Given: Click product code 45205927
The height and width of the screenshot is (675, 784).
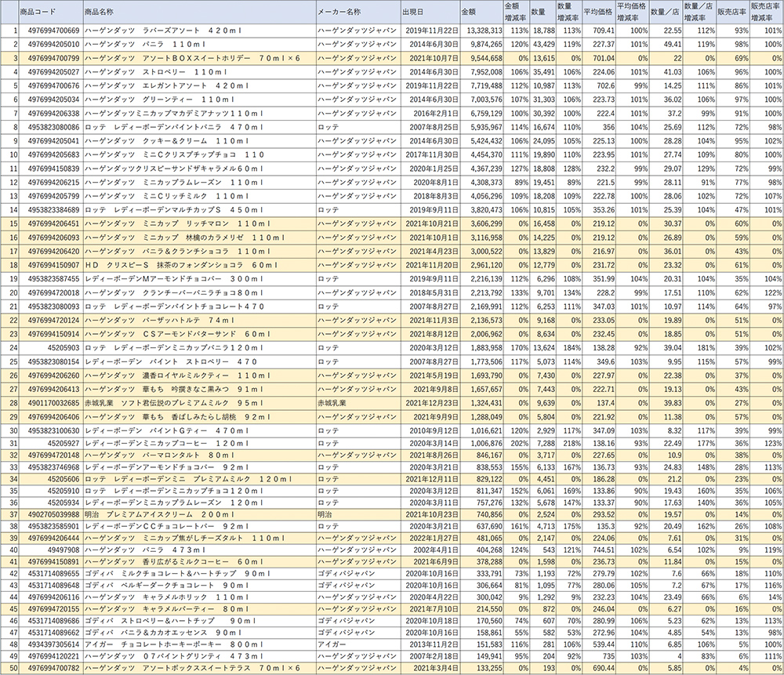Looking at the screenshot, I should [51, 443].
